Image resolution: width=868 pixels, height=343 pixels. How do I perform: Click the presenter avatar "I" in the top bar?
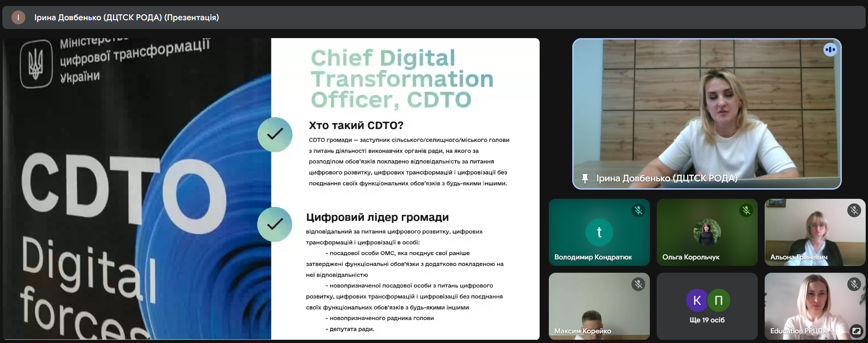coord(18,17)
